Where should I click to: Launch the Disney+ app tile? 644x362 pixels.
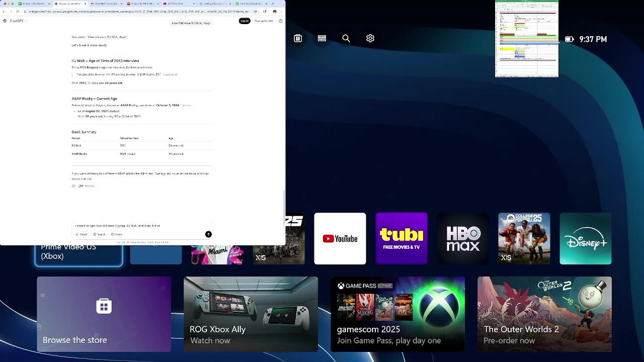click(586, 238)
